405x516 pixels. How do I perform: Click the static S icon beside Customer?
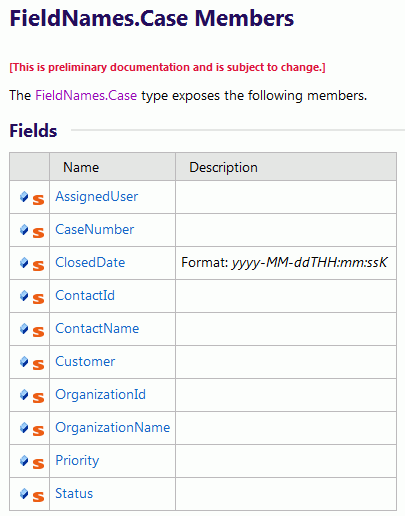tap(38, 365)
